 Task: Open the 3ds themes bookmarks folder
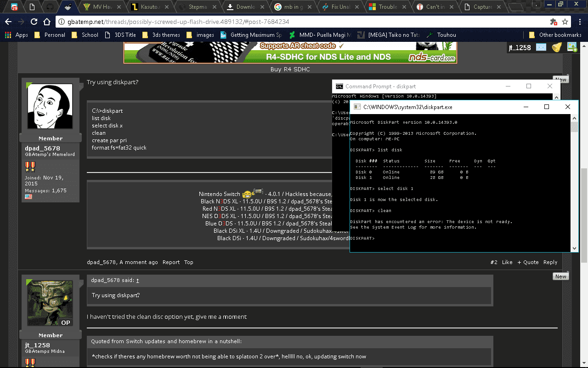161,35
